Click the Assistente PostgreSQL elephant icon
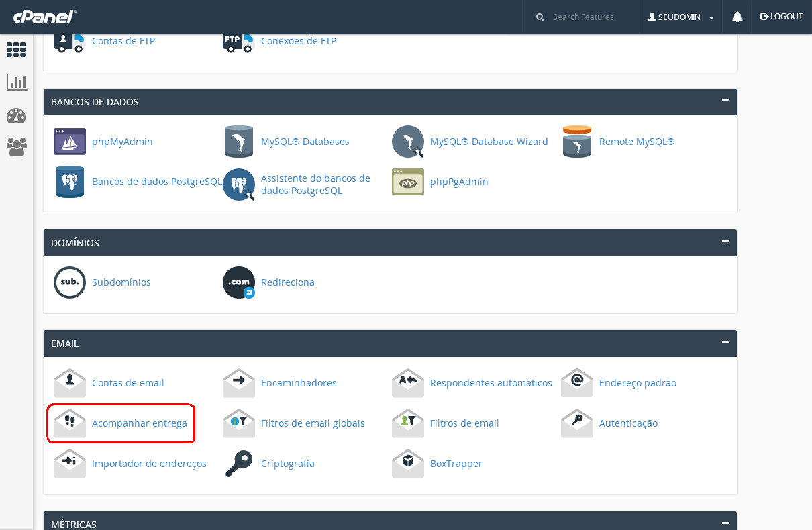This screenshot has height=530, width=812. click(x=239, y=184)
